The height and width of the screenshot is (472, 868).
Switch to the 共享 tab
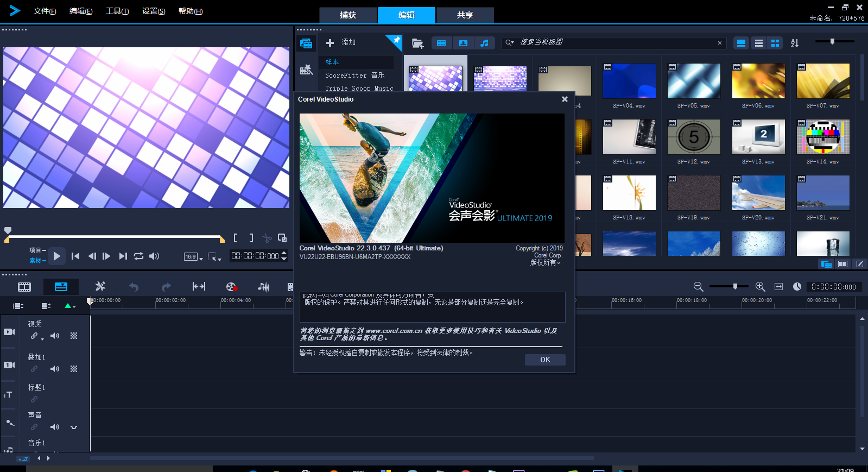[x=465, y=15]
